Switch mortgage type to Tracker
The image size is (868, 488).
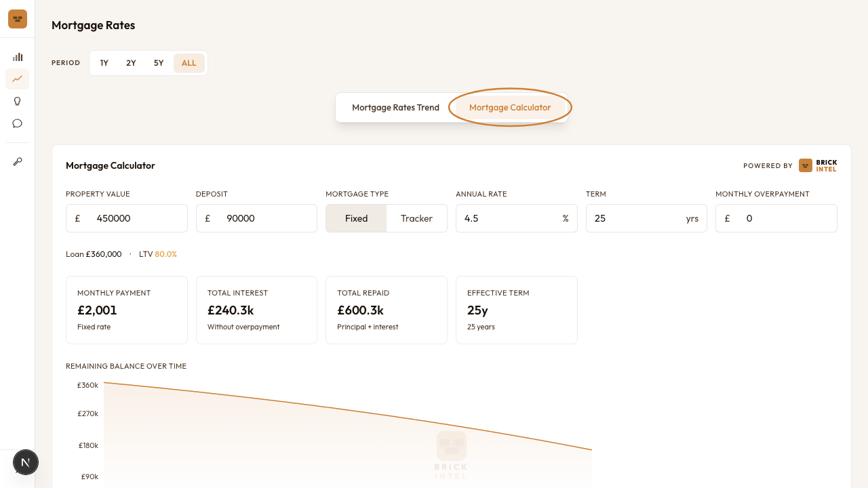pos(416,218)
